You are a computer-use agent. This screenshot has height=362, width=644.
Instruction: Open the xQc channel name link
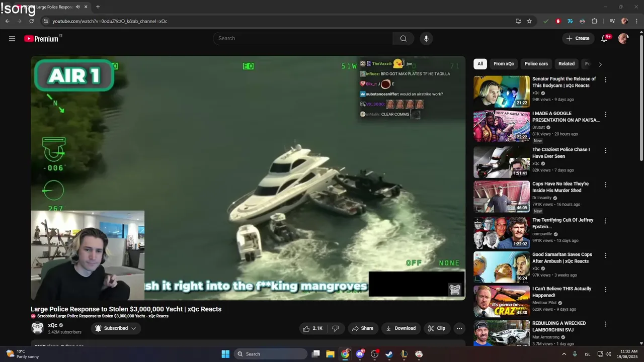[53, 326]
